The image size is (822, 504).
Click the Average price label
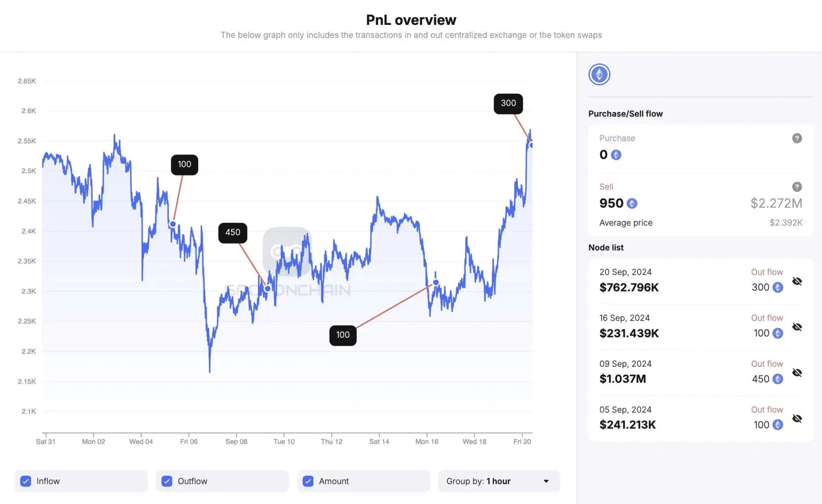click(x=625, y=223)
